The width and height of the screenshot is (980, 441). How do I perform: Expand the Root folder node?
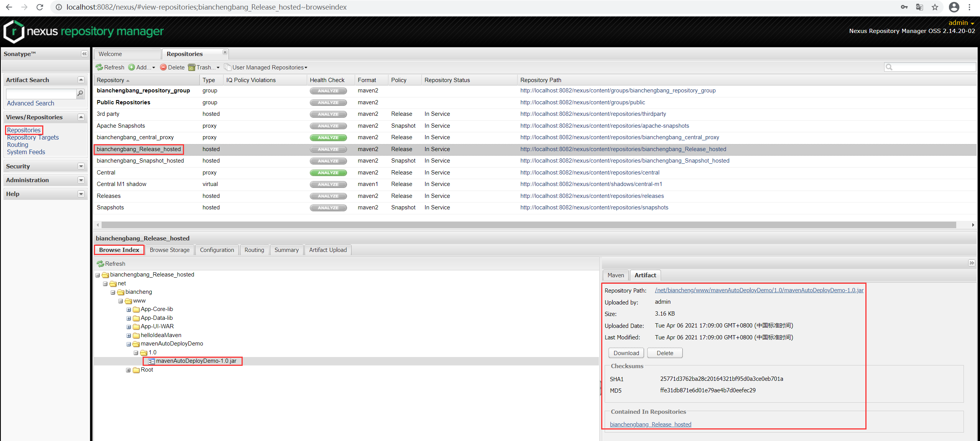coord(129,370)
